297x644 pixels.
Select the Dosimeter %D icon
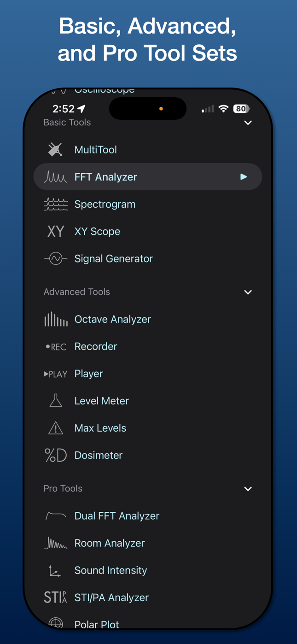click(55, 455)
